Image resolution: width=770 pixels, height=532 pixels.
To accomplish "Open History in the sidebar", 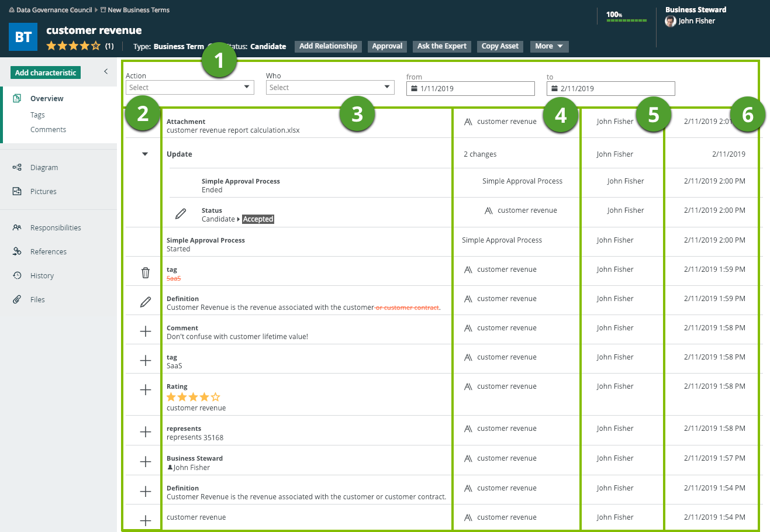I will click(42, 276).
